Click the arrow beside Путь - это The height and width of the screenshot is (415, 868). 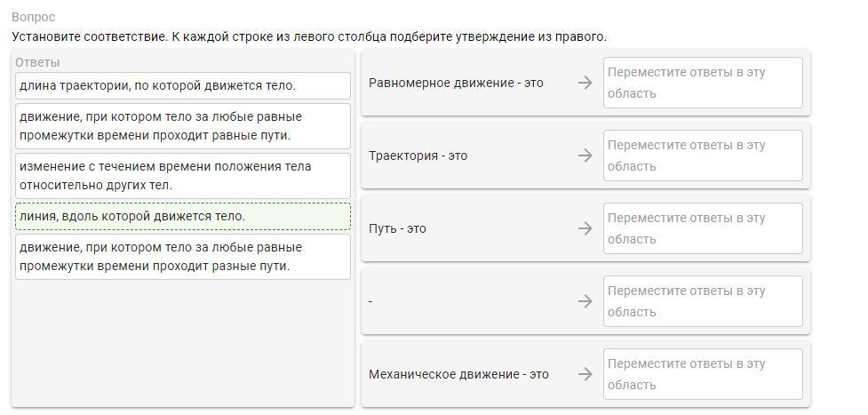[585, 229]
